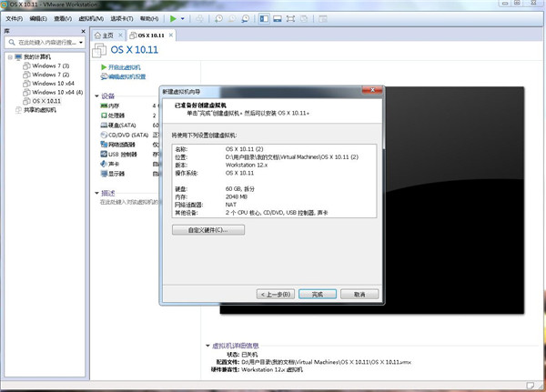
Task: Open the 编辑(E) menu
Action: (38, 19)
